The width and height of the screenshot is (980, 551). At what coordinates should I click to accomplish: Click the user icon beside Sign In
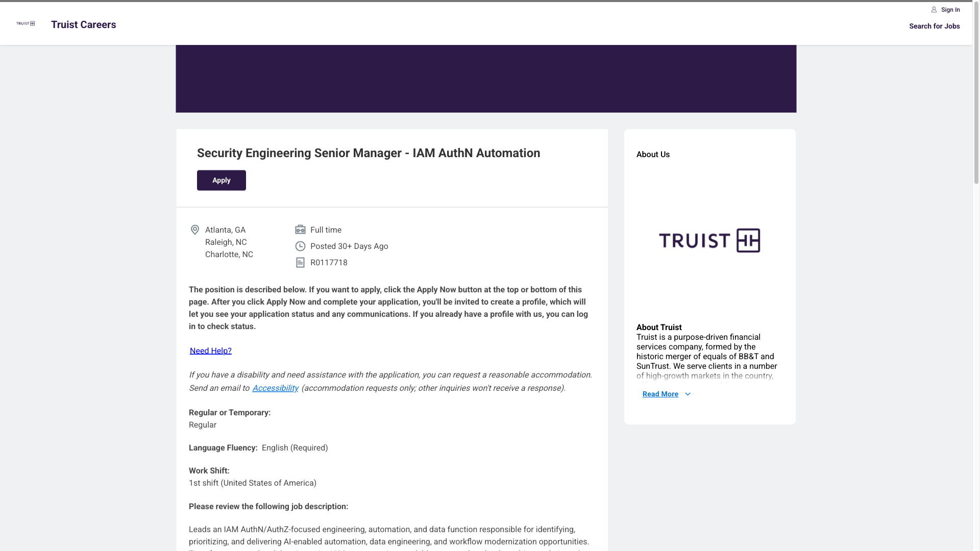tap(934, 10)
